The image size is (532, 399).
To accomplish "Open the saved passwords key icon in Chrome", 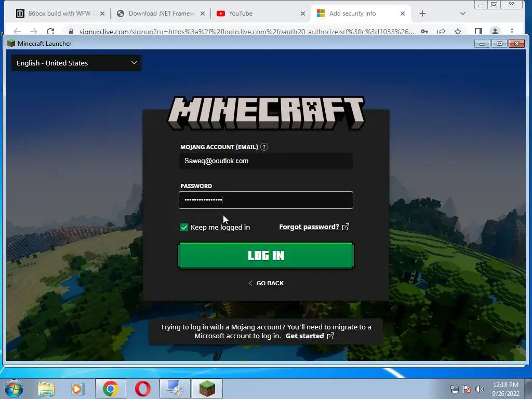I will 424,31.
